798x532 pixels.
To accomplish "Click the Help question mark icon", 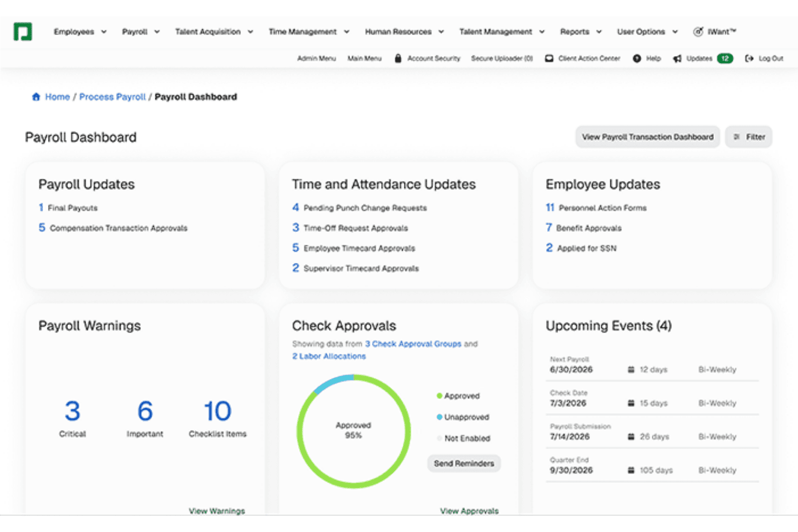I will click(x=637, y=58).
